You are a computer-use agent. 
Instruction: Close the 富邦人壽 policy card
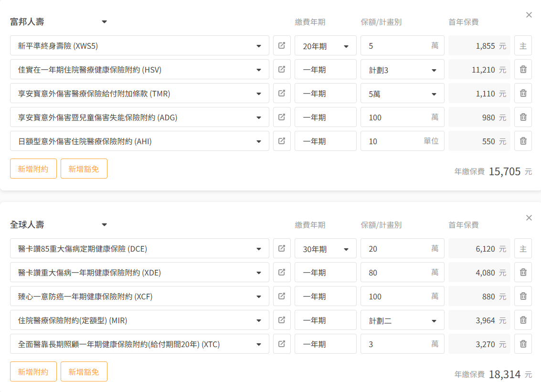click(x=529, y=15)
